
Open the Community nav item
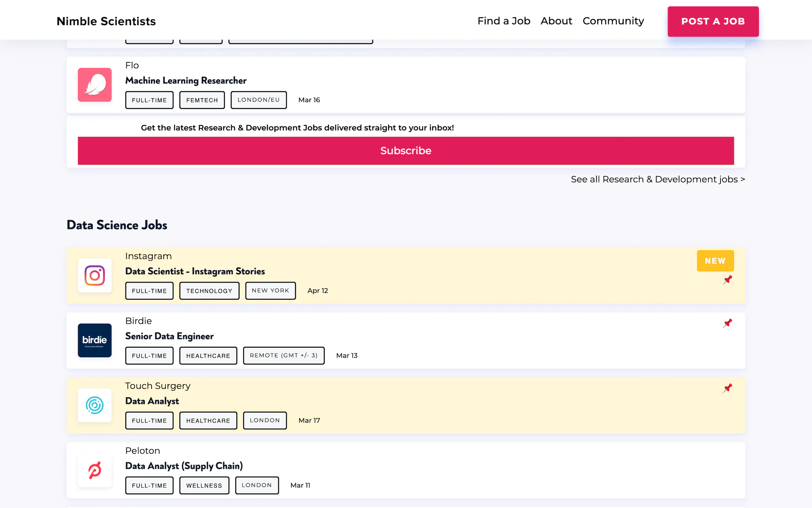[x=613, y=21]
